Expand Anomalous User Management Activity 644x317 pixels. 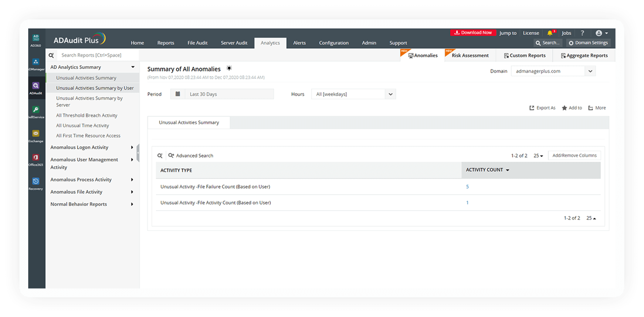click(132, 160)
